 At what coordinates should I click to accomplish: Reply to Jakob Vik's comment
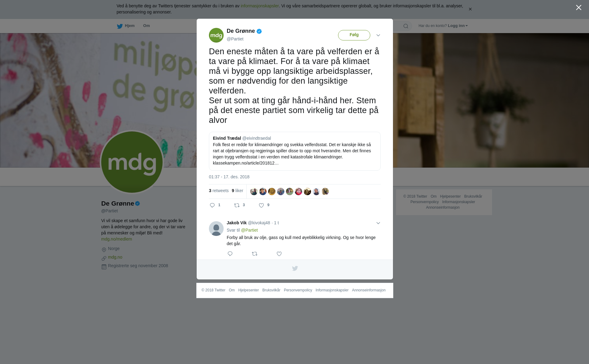(230, 254)
